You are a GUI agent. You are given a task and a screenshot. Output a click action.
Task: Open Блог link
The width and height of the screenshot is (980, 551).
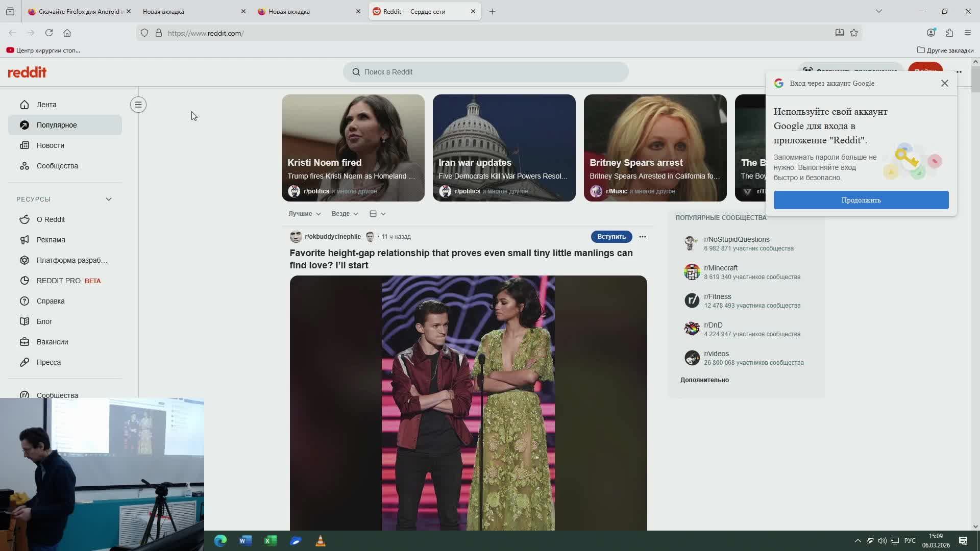click(x=65, y=321)
